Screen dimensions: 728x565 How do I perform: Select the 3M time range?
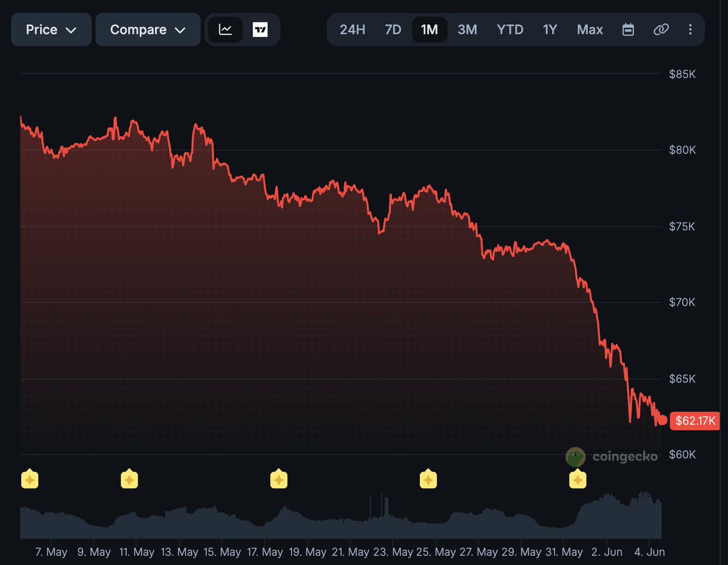coord(467,30)
